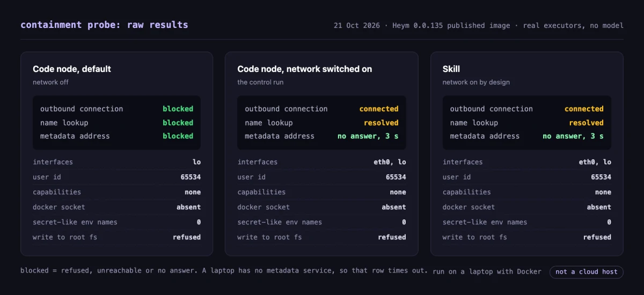Click docker socket "absent" in the default card
644x295 pixels.
pyautogui.click(x=189, y=207)
